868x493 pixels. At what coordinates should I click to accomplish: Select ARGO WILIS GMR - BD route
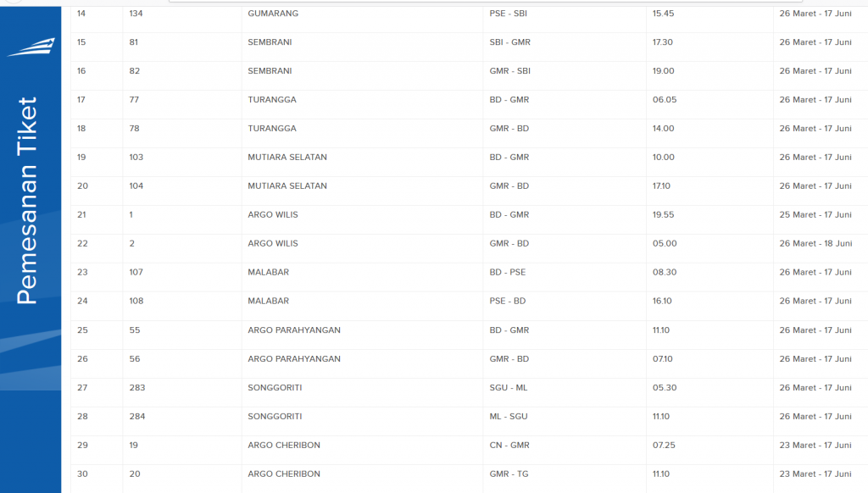coord(509,243)
